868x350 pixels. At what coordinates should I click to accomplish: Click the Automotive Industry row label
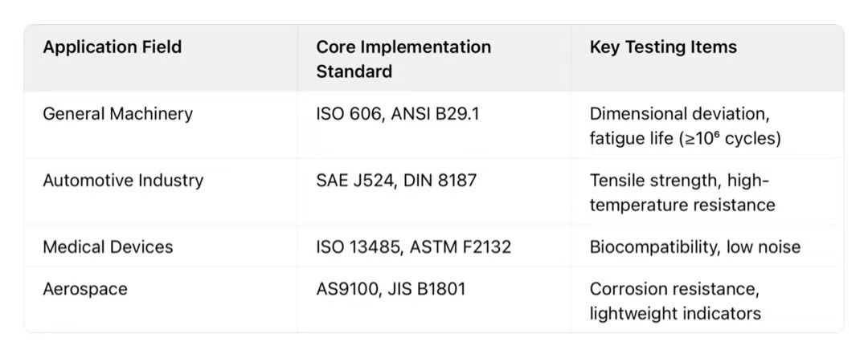[123, 181]
